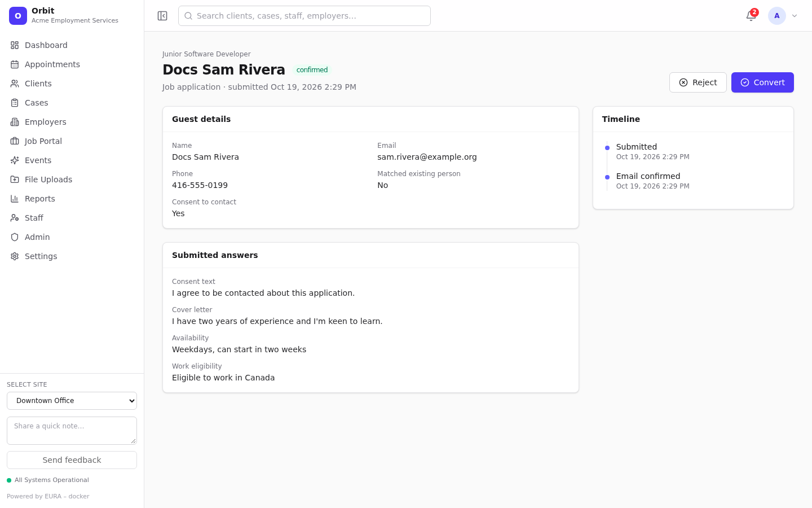
Task: Click the Powered by EURA footer text
Action: pyautogui.click(x=48, y=497)
